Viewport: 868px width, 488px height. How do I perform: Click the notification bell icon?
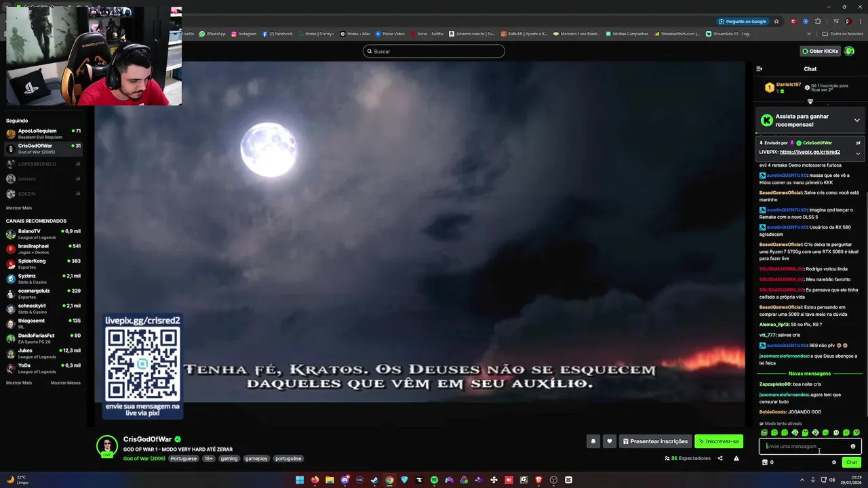tap(593, 441)
